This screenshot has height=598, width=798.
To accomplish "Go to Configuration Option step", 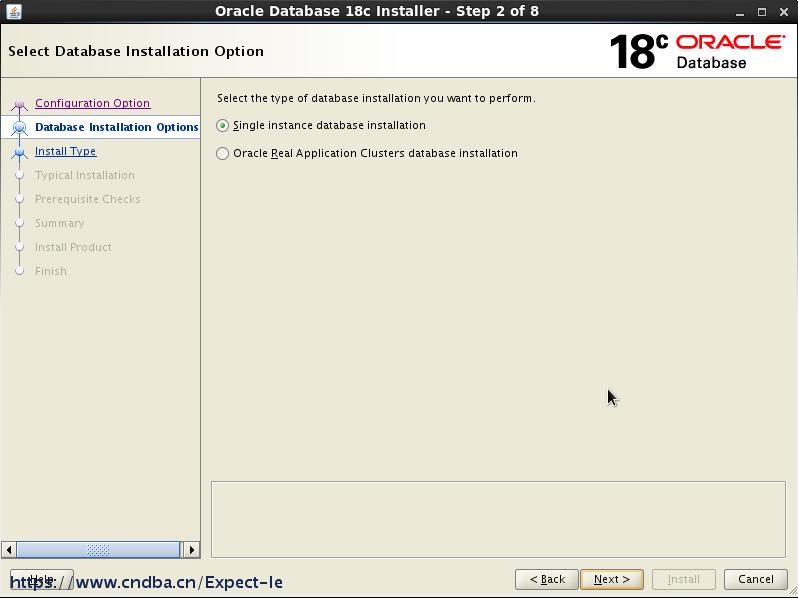I will click(93, 103).
